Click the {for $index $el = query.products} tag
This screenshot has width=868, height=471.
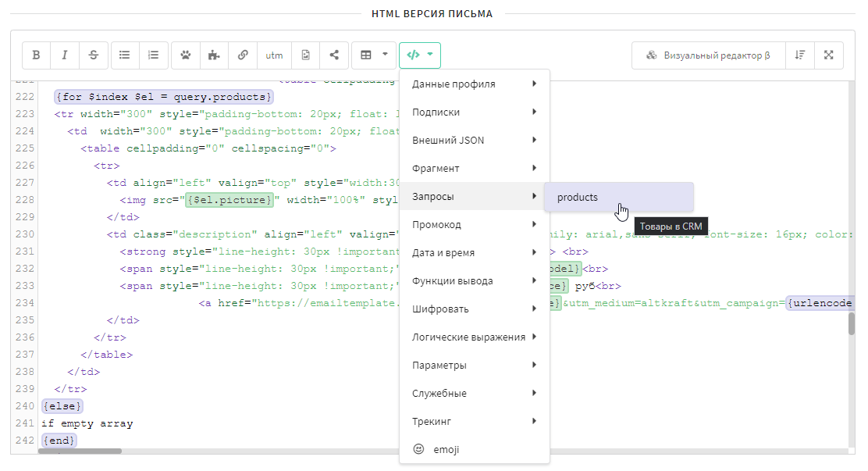(x=164, y=97)
